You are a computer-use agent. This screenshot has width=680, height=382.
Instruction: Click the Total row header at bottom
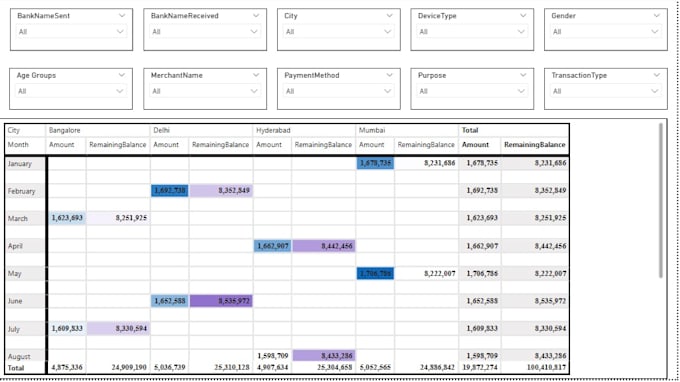[16, 368]
